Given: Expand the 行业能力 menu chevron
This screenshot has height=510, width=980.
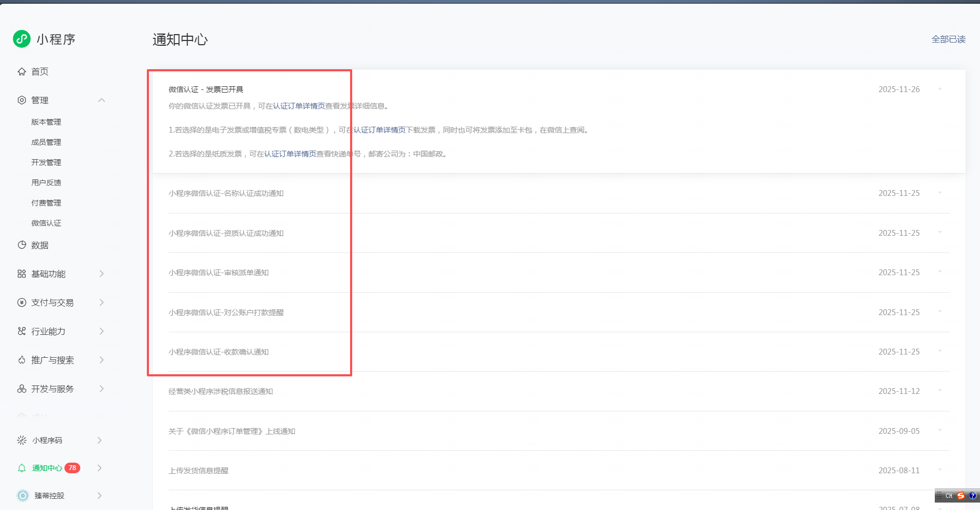Looking at the screenshot, I should click(102, 331).
